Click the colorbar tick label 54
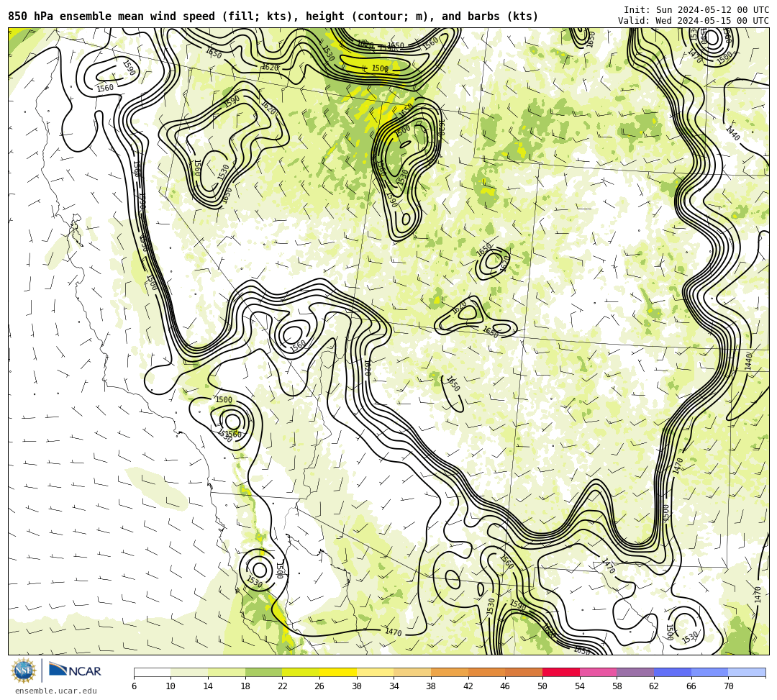Viewport: 777px width, 700px height. [x=580, y=686]
